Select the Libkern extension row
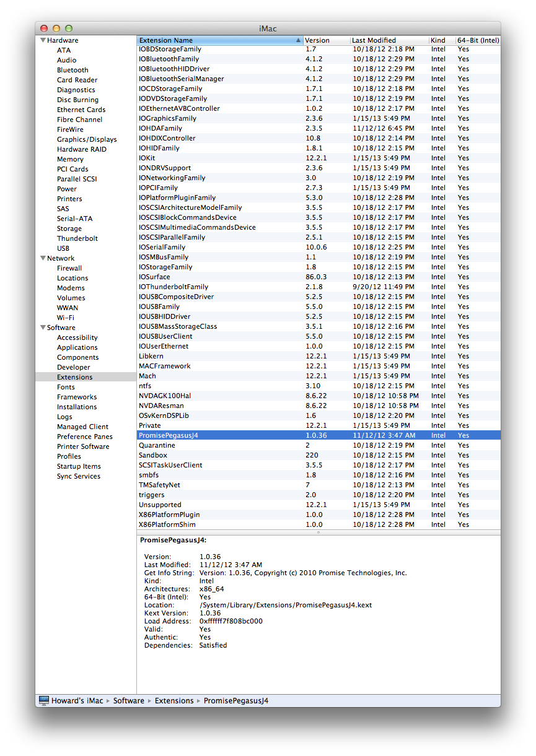The width and height of the screenshot is (536, 756). point(319,356)
